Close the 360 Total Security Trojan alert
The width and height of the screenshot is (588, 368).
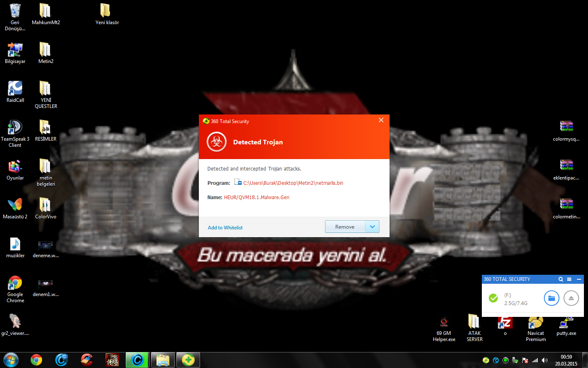point(381,120)
